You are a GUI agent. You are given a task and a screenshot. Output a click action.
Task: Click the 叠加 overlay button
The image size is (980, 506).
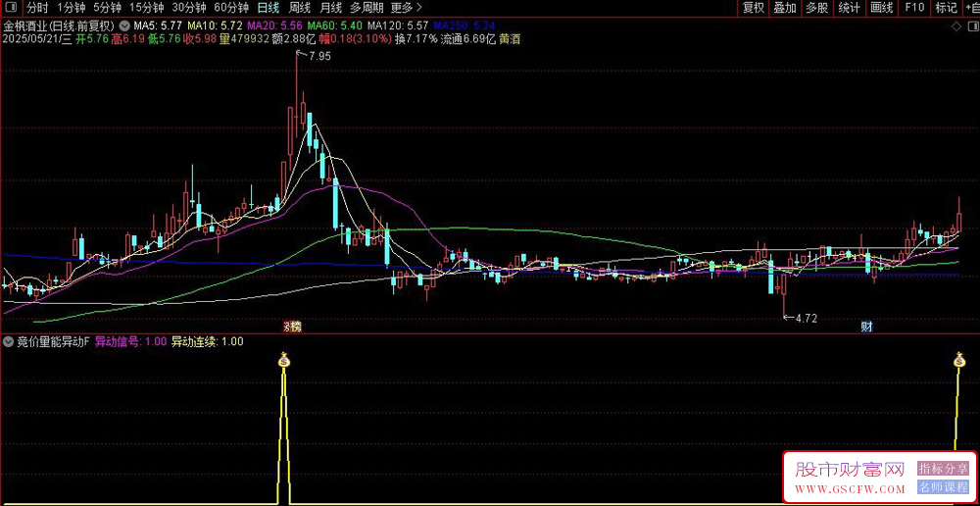click(x=784, y=8)
